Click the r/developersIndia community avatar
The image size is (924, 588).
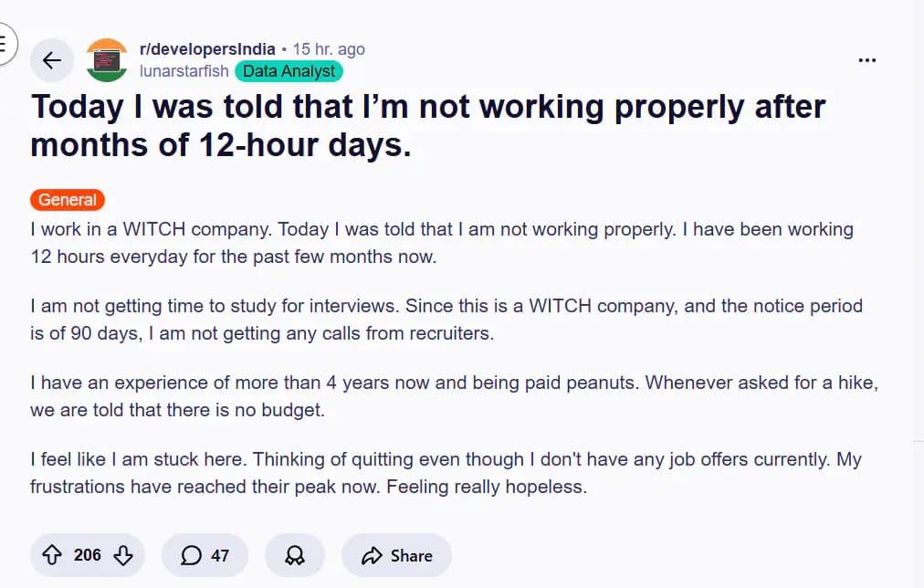(106, 59)
